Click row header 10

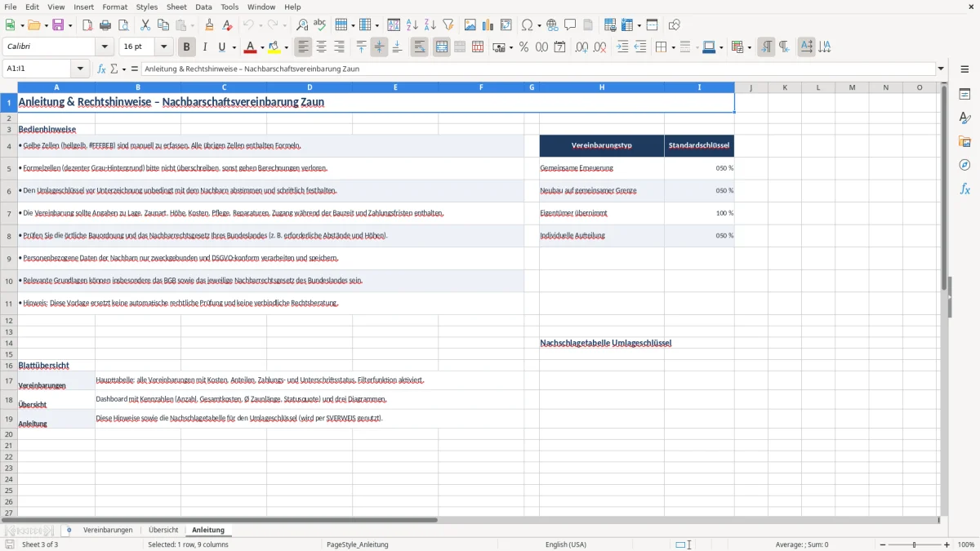(x=9, y=281)
